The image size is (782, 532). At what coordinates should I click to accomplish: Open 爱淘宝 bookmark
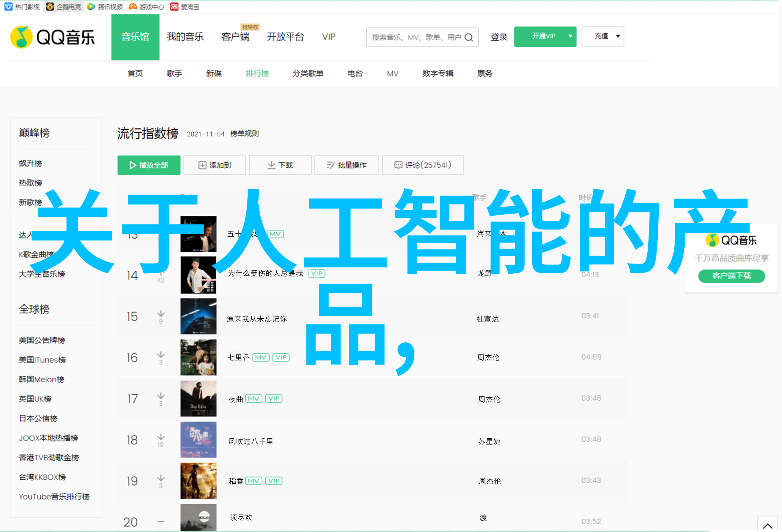point(185,7)
